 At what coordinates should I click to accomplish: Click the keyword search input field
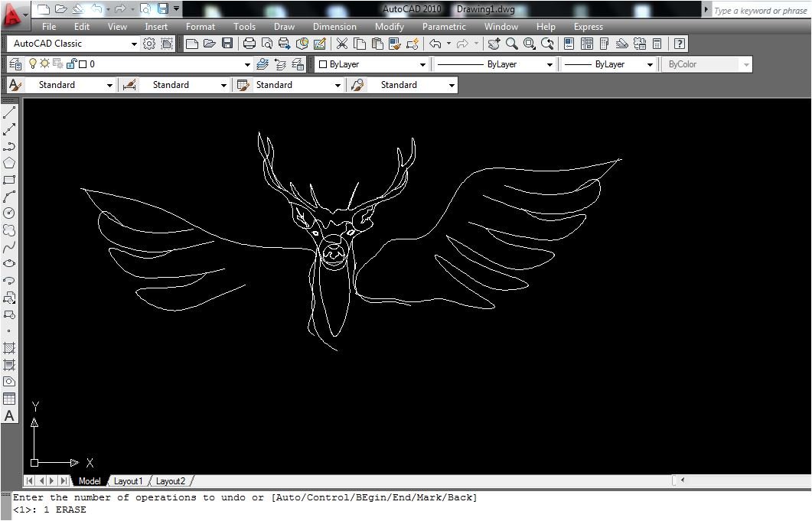coord(760,11)
